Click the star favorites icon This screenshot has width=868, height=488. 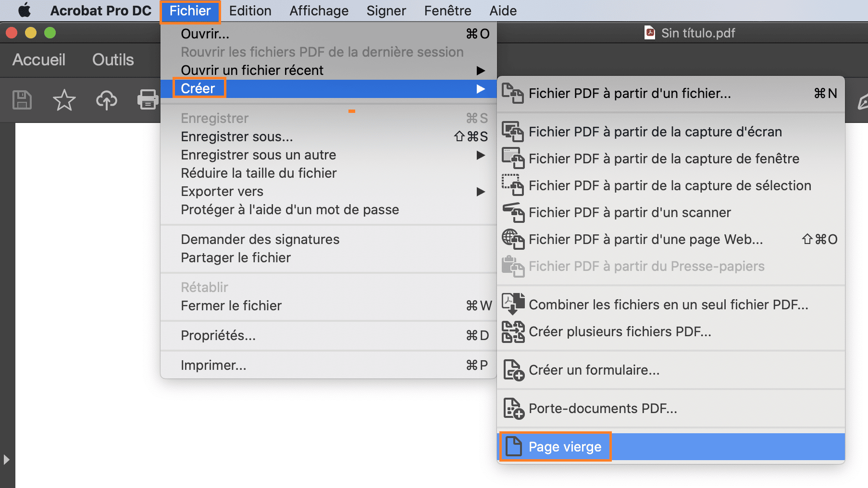point(64,99)
